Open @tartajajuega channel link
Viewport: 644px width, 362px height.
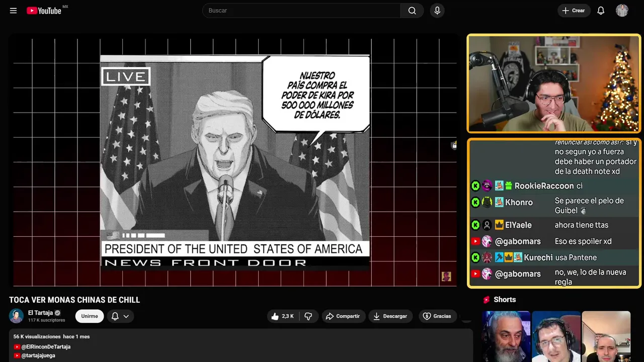click(38, 355)
